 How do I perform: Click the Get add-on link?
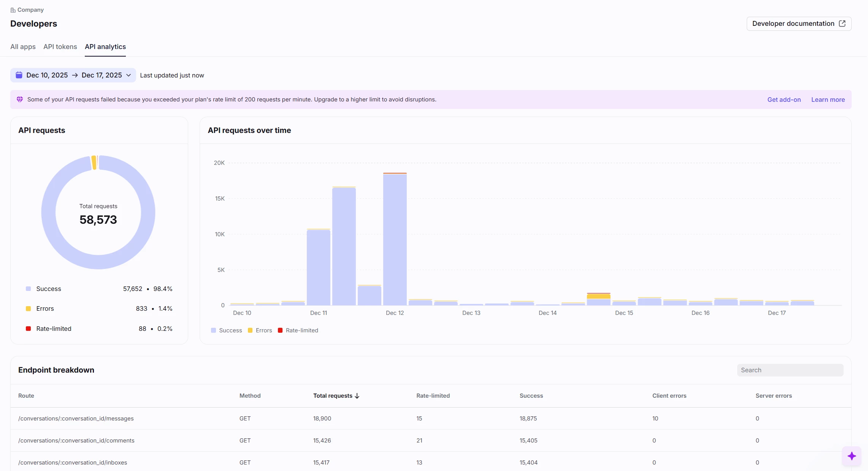click(784, 100)
